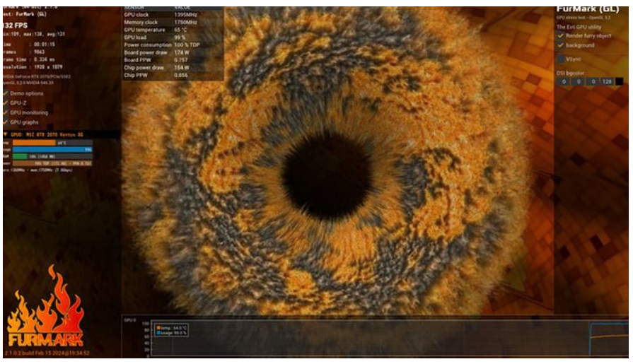
Task: Click the blue GPU usage bar
Action: 52,149
